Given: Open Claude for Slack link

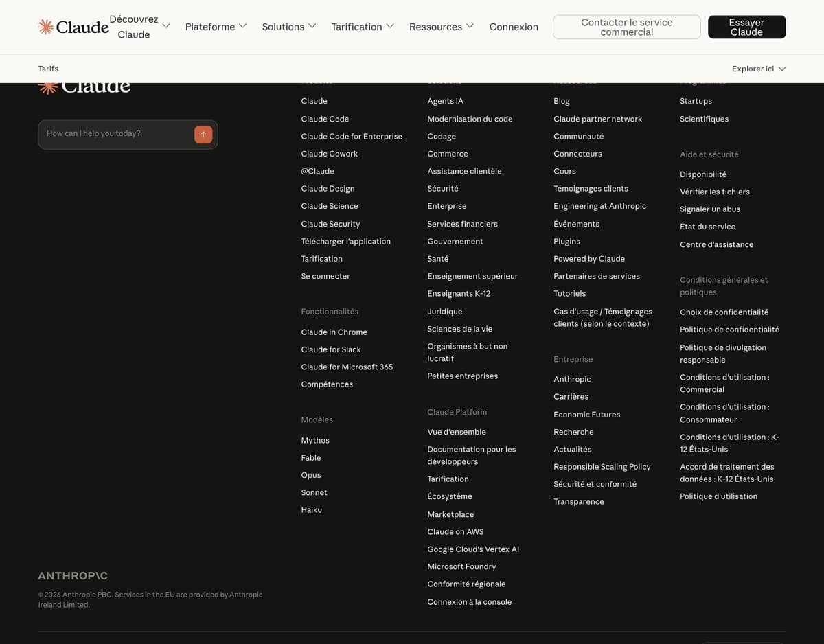Looking at the screenshot, I should pyautogui.click(x=331, y=349).
